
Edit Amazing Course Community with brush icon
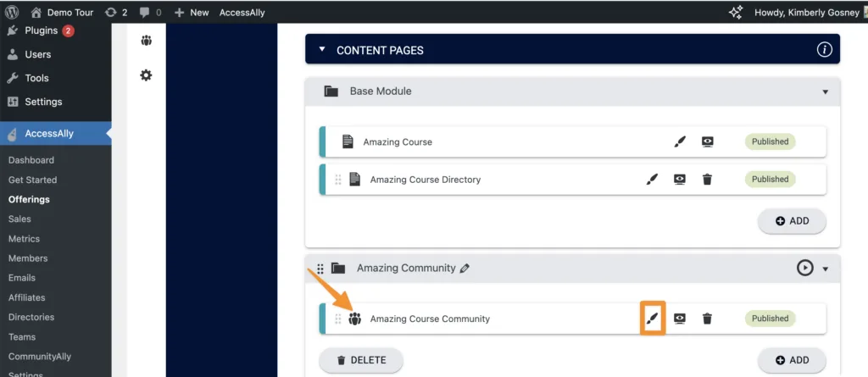coord(653,319)
